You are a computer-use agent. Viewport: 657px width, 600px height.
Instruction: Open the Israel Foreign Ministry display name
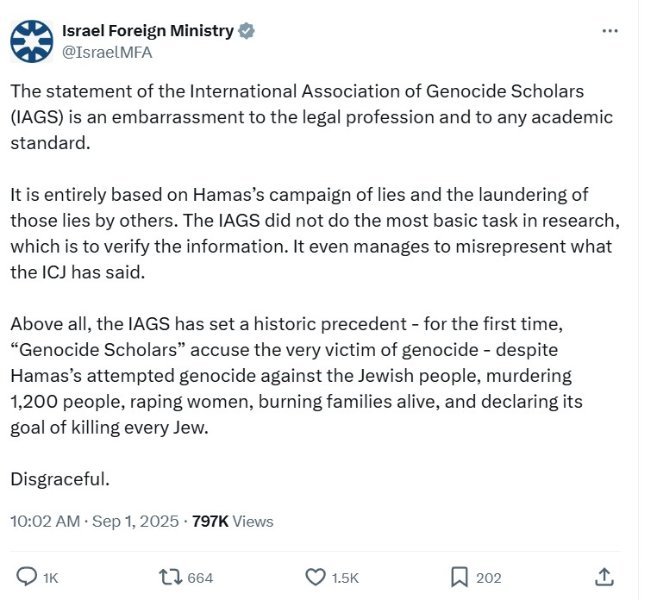click(x=148, y=31)
